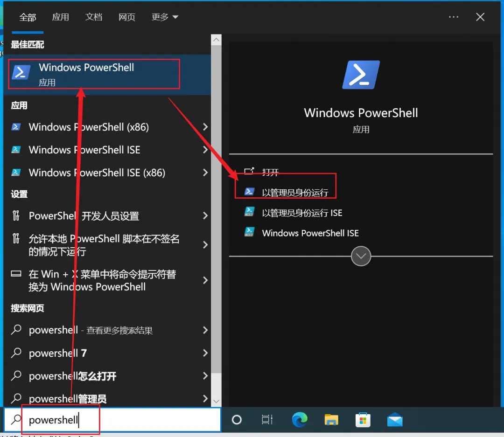Click the results list scrollbar thumb
This screenshot has width=504, height=437.
pyautogui.click(x=217, y=209)
